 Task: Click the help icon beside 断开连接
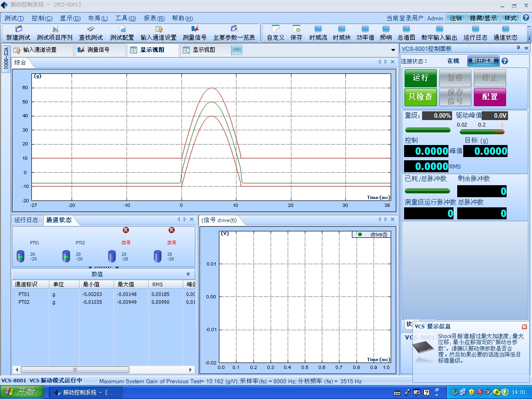pos(505,61)
